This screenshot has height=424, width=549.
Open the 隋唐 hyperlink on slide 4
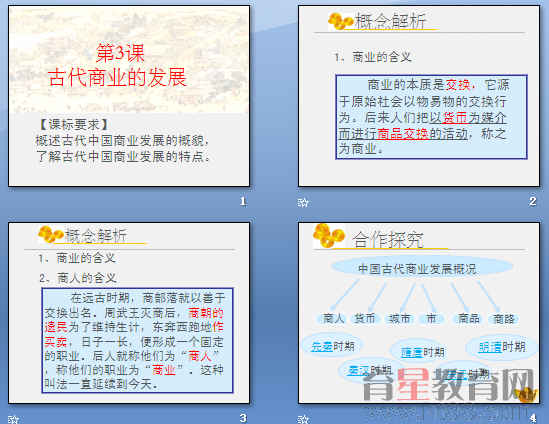(411, 352)
